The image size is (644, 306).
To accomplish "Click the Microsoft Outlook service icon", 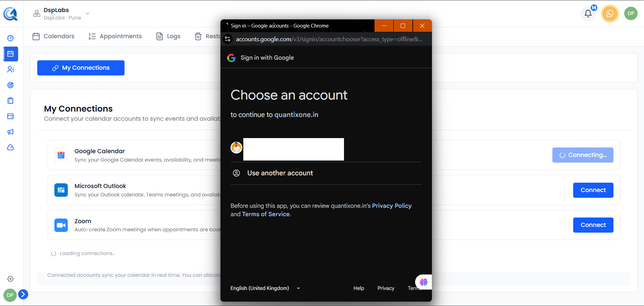I will point(61,190).
